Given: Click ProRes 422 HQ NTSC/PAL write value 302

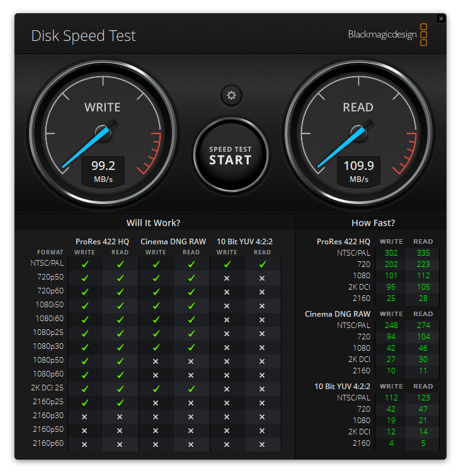Looking at the screenshot, I should (x=391, y=253).
